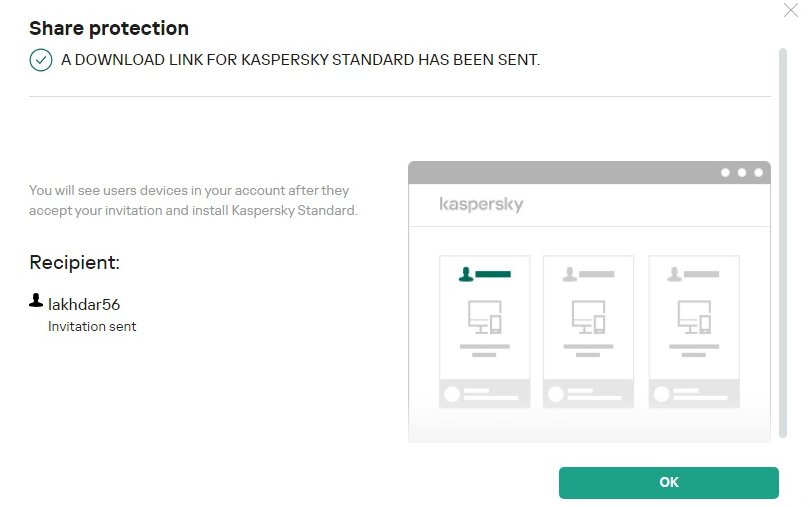
Task: Click the vertical scrollbar on the right
Action: pos(783,240)
